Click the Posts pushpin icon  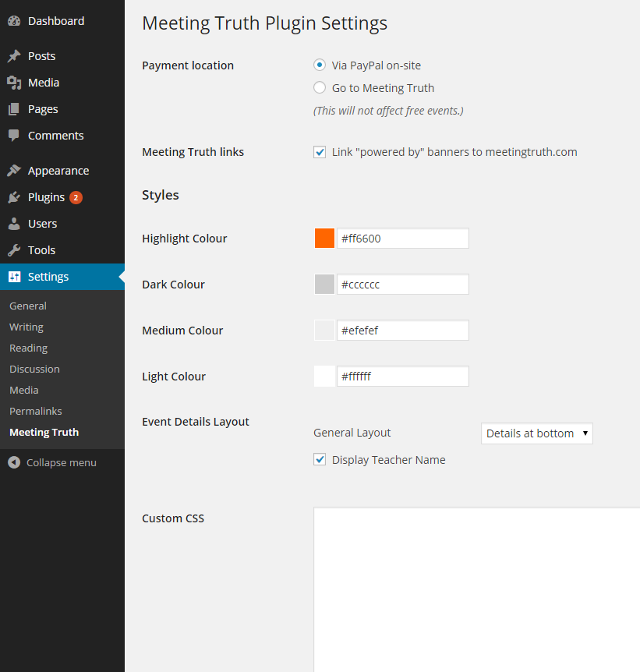(x=14, y=56)
